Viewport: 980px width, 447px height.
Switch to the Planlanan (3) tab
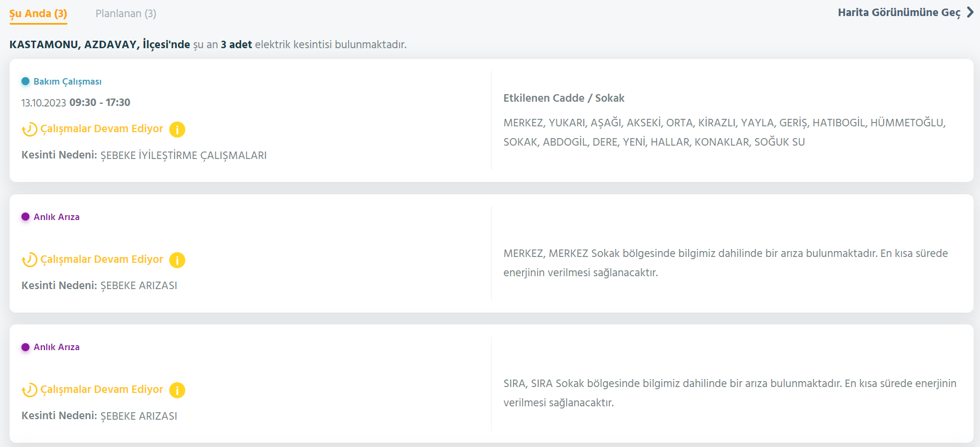[126, 13]
